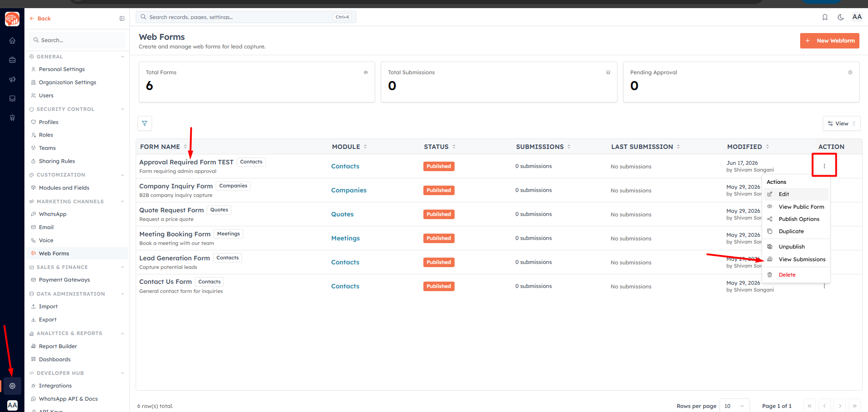
Task: Click the icon on Total Submissions card
Action: click(608, 72)
